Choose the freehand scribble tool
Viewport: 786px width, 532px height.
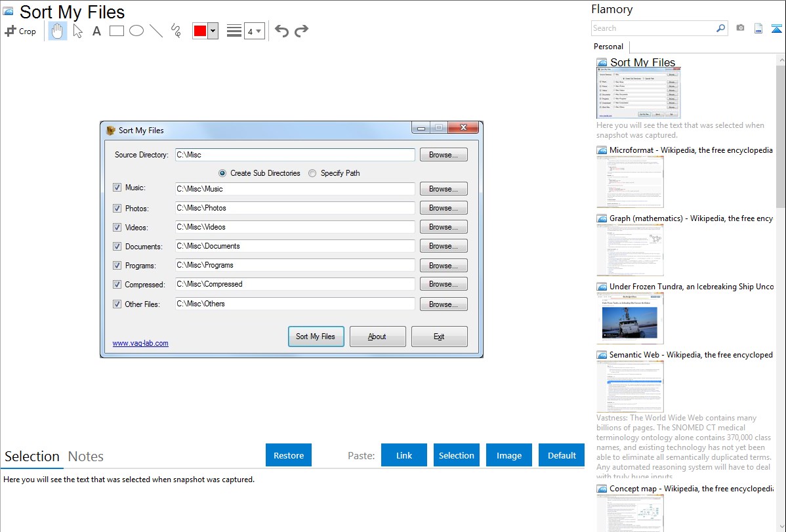[x=176, y=31]
